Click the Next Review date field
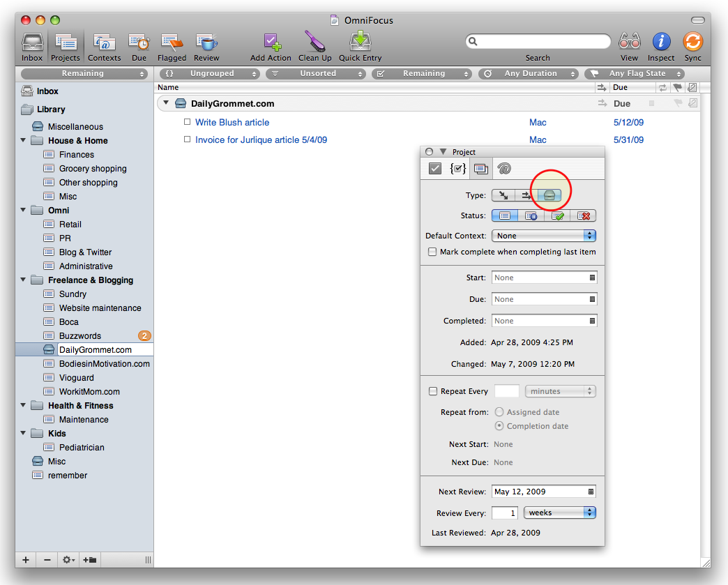Image resolution: width=728 pixels, height=585 pixels. pos(543,492)
